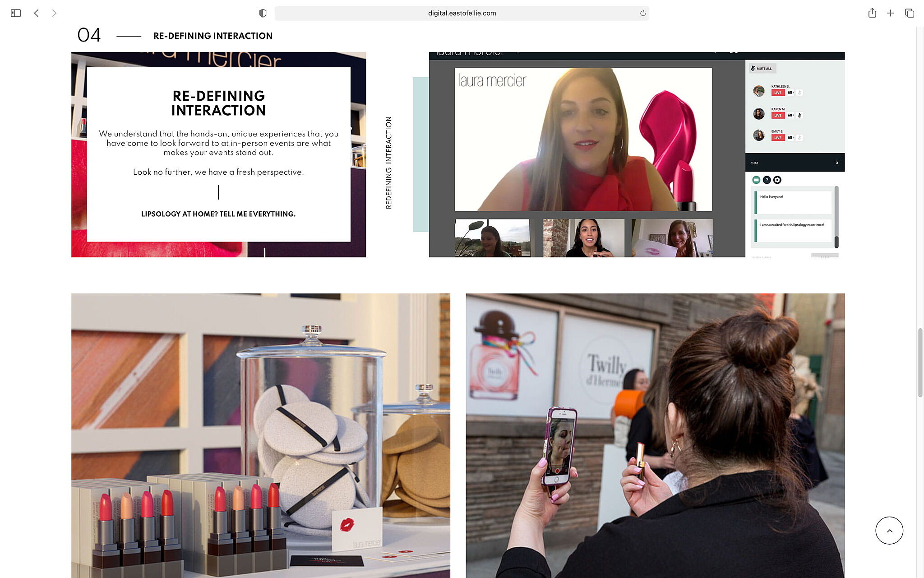Click the main presenter video with the laura mercier logo
The width and height of the screenshot is (924, 578).
[x=583, y=139]
